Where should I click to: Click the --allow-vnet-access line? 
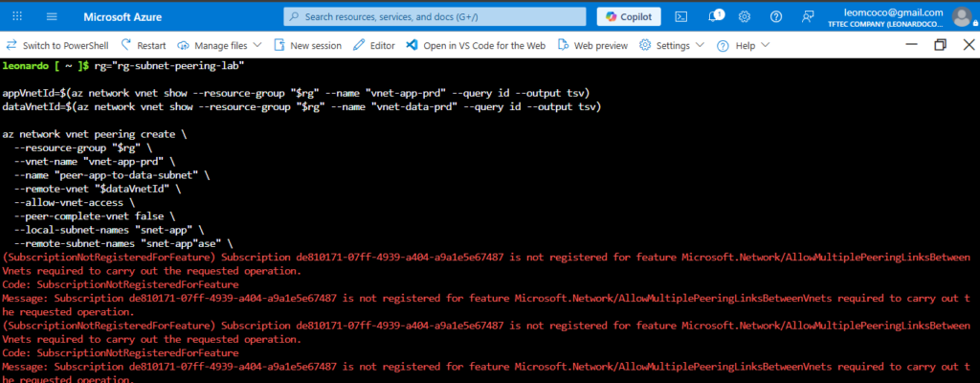tap(75, 203)
